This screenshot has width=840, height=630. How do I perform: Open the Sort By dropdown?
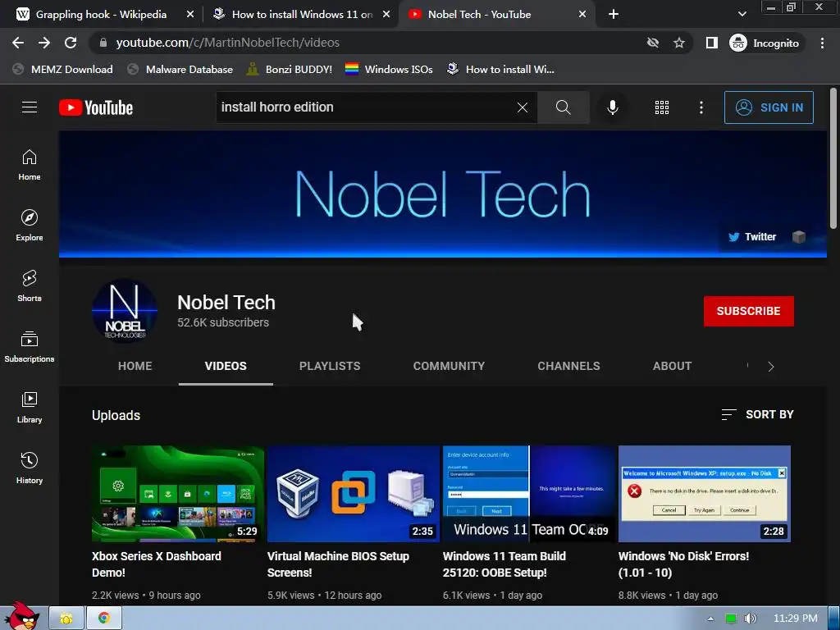pyautogui.click(x=757, y=414)
